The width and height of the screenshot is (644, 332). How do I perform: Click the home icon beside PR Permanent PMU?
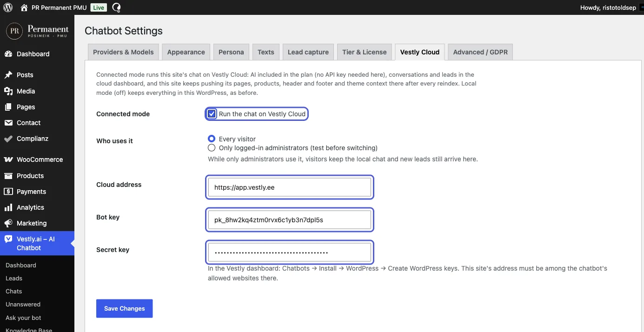click(x=24, y=7)
